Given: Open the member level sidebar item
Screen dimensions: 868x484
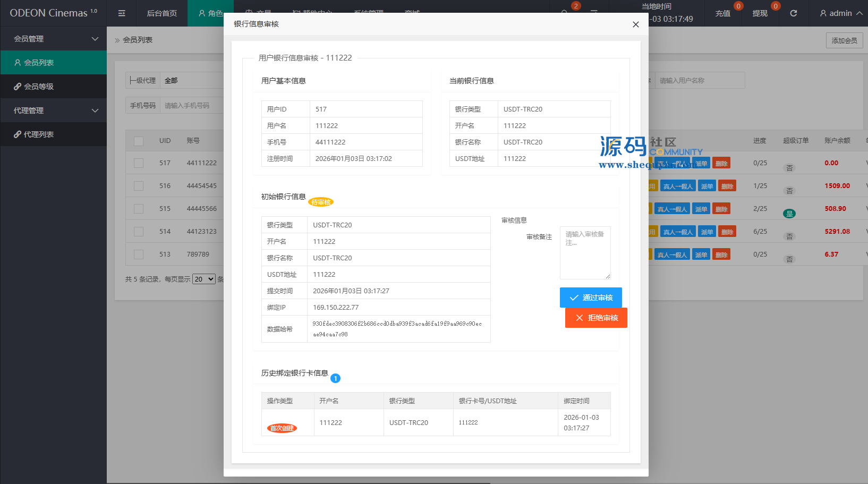Looking at the screenshot, I should click(38, 87).
